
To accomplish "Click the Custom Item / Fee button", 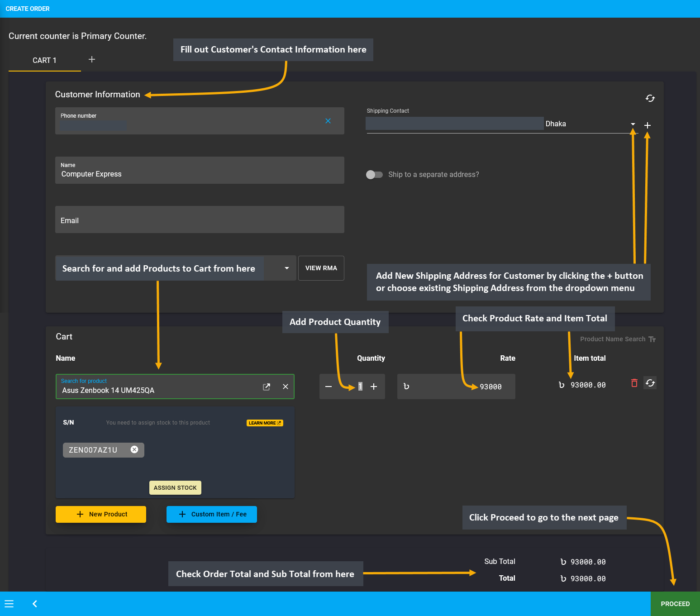I will click(x=212, y=514).
